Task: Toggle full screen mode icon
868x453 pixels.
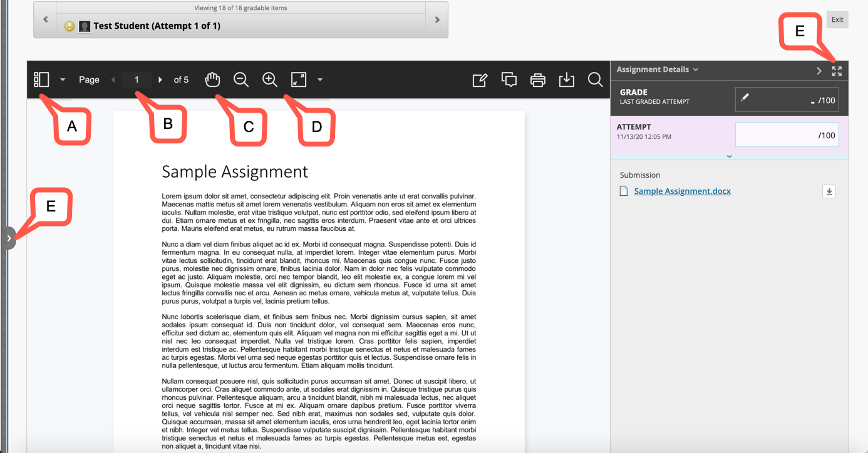Action: click(837, 71)
